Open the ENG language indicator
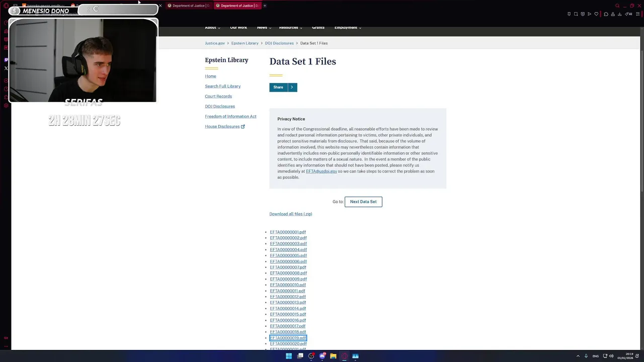This screenshot has width=644, height=362. [x=596, y=356]
